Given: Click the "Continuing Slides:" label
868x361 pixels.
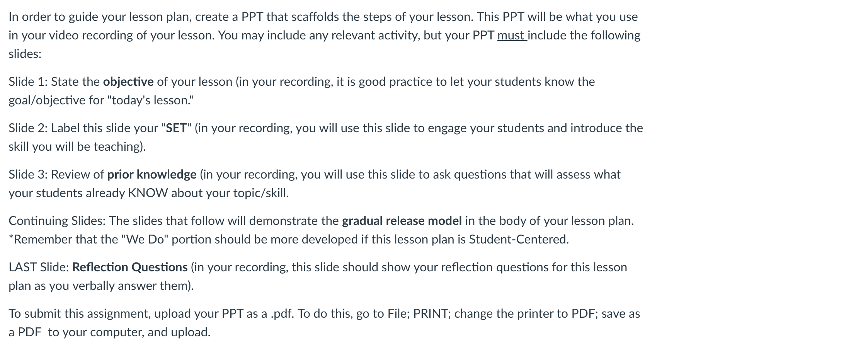Looking at the screenshot, I should pos(57,221).
